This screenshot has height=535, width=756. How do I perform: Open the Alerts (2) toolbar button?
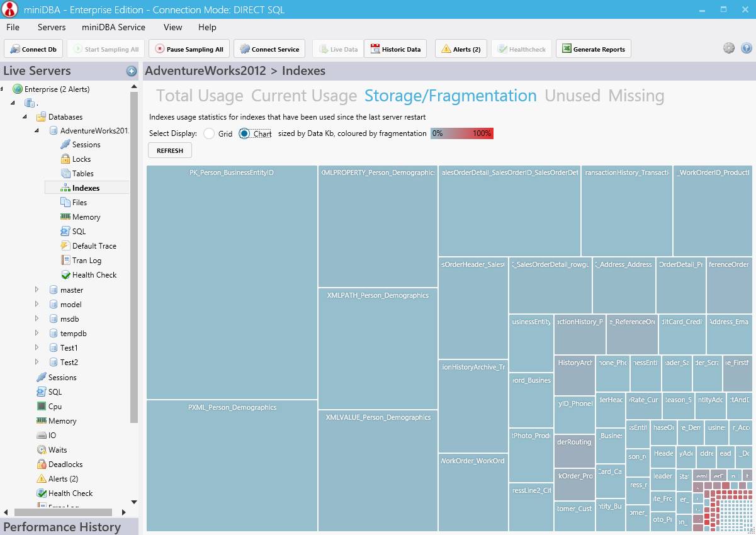(x=461, y=48)
